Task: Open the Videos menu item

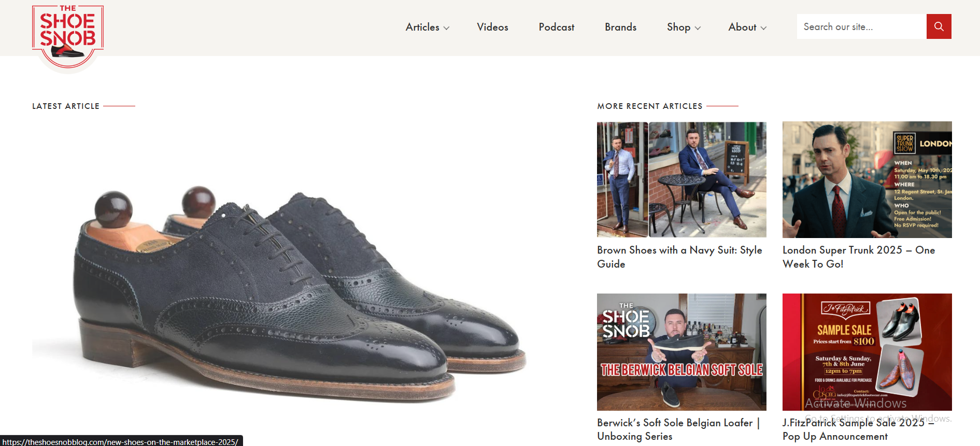Action: pos(492,27)
